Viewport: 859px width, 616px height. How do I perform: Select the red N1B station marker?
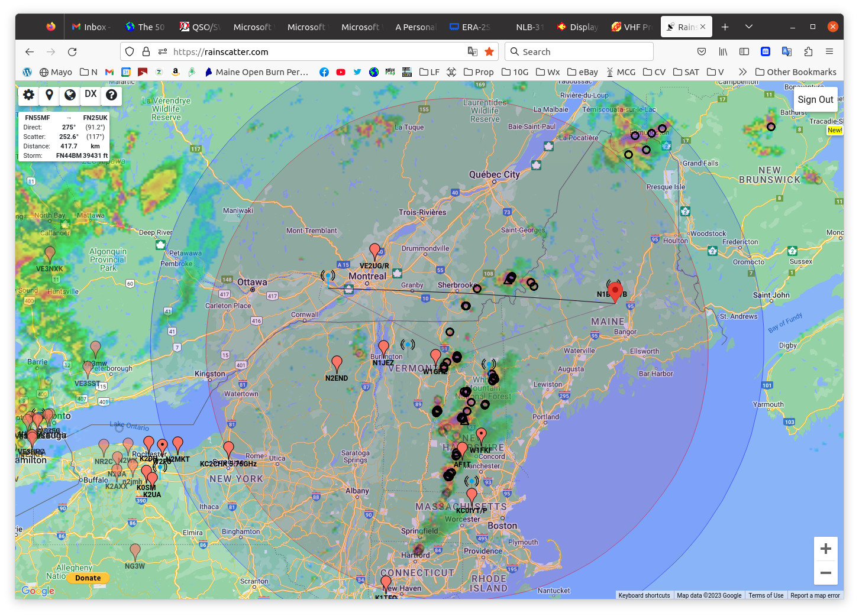(x=615, y=291)
